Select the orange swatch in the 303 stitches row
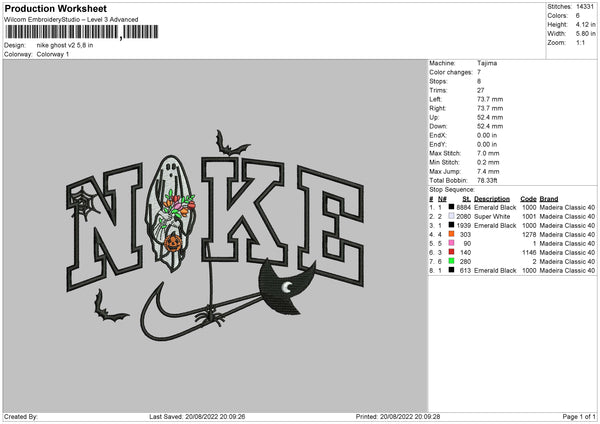Image resolution: width=600 pixels, height=424 pixels. click(x=452, y=234)
